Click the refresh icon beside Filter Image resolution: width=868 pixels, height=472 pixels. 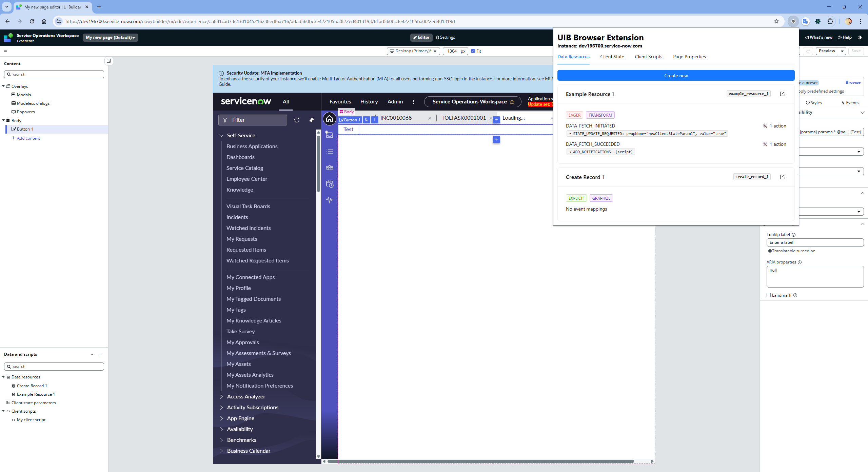297,120
